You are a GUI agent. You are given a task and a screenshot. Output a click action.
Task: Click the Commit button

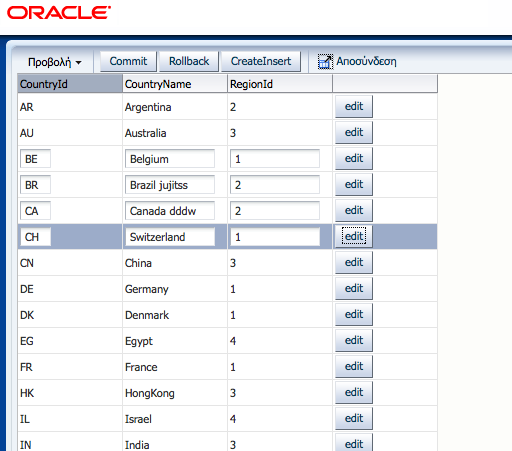click(x=128, y=61)
